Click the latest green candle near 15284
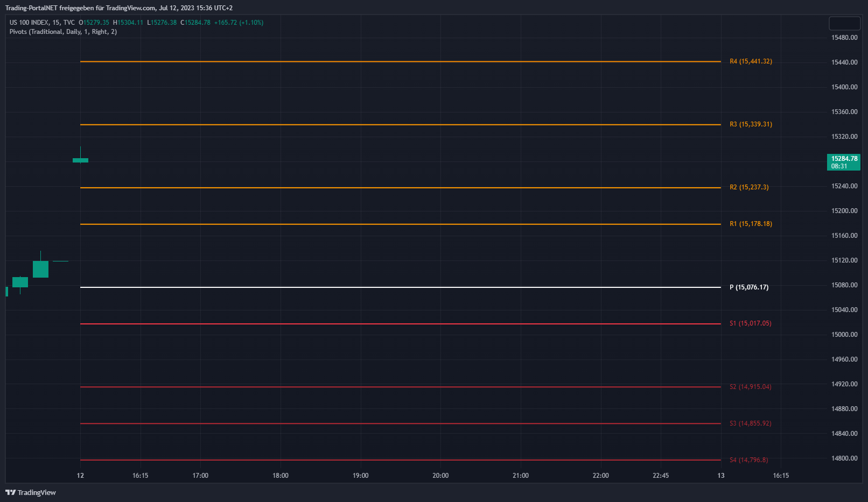This screenshot has height=502, width=868. tap(80, 160)
